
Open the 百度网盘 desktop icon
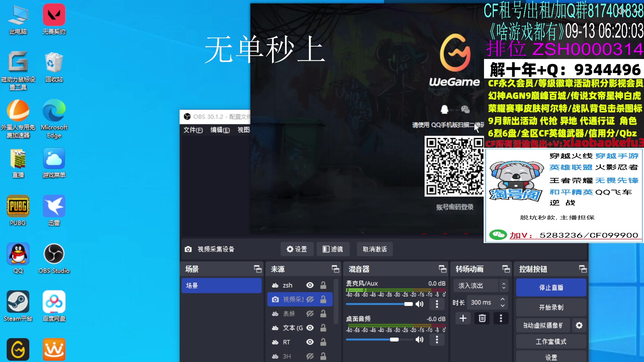pos(54,306)
